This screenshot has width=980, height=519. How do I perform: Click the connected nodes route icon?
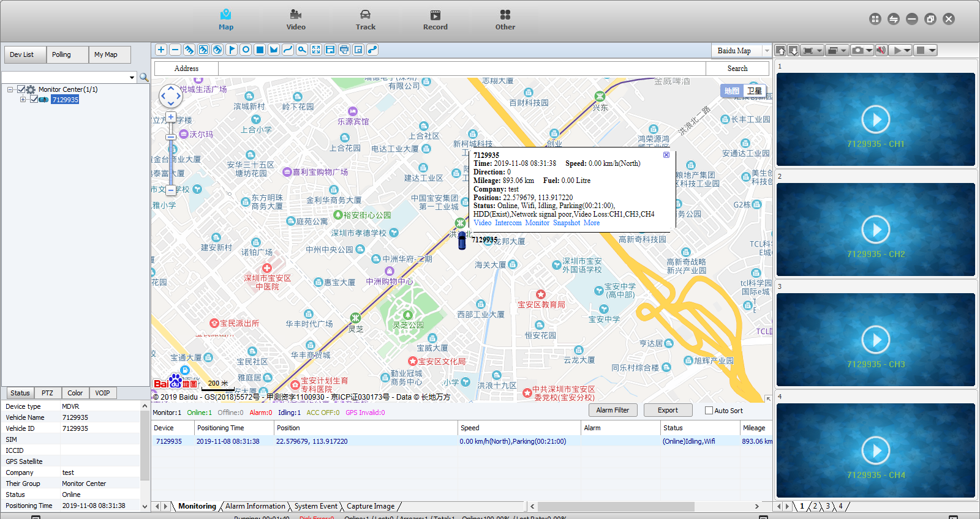pyautogui.click(x=372, y=50)
